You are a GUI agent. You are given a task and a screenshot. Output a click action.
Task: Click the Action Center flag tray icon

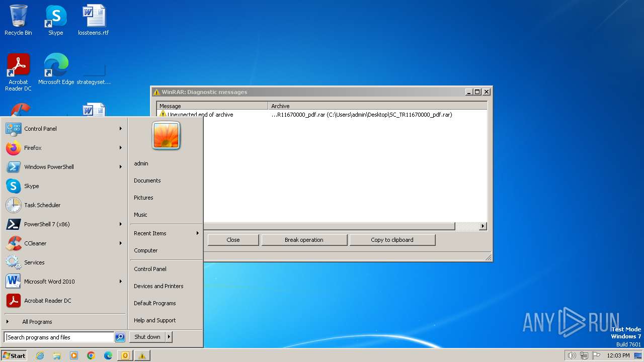[596, 355]
